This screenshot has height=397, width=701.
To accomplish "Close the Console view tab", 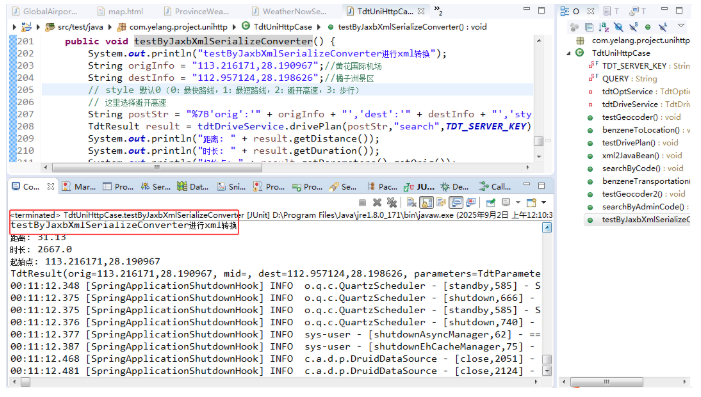I will (51, 186).
